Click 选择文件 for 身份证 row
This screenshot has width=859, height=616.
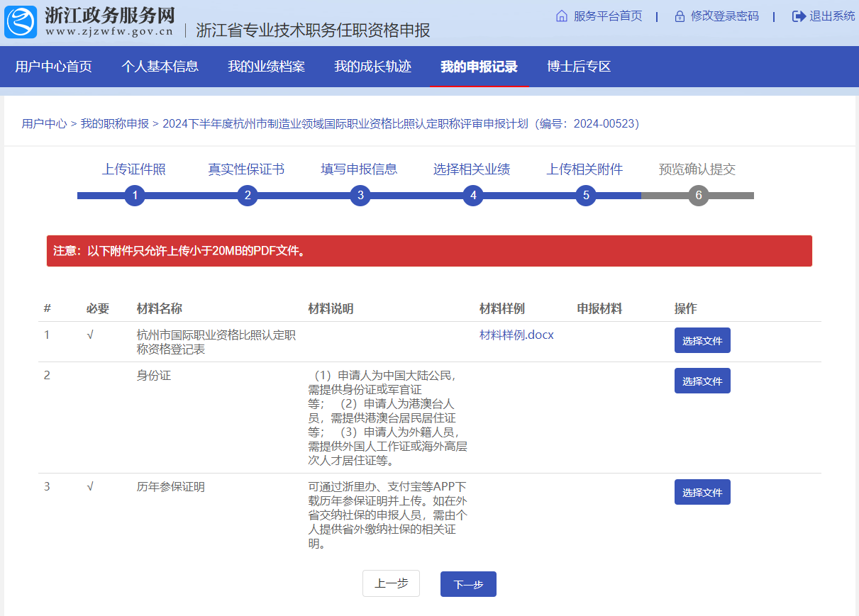coord(702,381)
